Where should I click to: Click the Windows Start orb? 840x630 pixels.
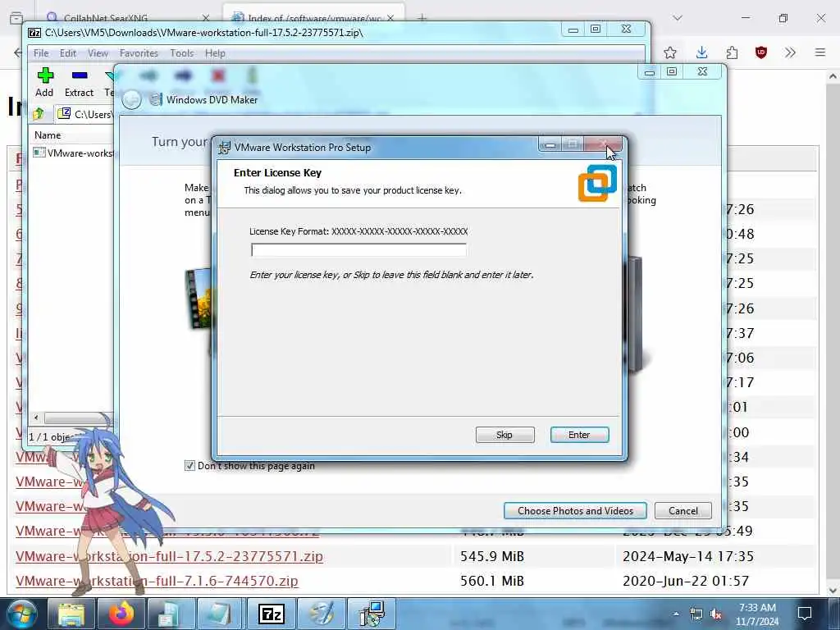pos(21,614)
